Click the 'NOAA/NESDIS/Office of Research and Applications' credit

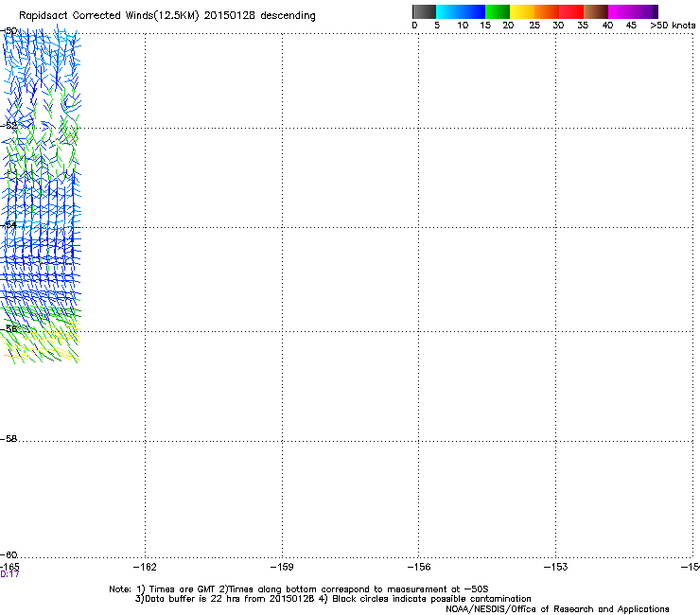(x=557, y=609)
